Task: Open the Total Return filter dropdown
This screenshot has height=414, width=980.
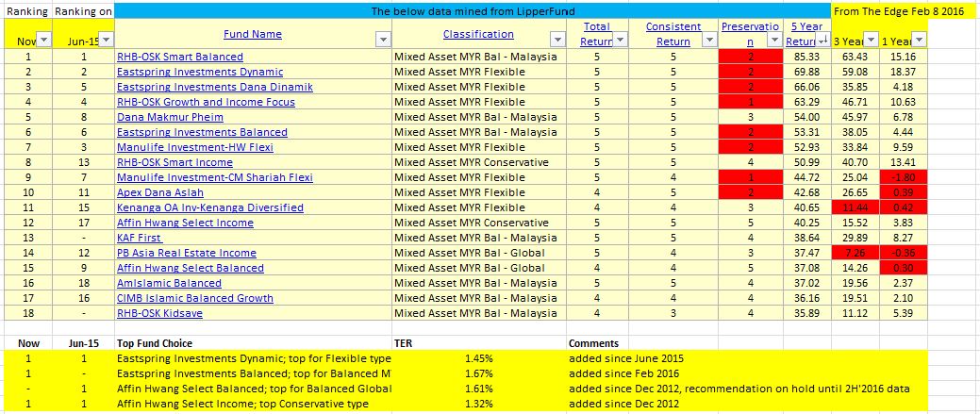Action: pyautogui.click(x=620, y=40)
